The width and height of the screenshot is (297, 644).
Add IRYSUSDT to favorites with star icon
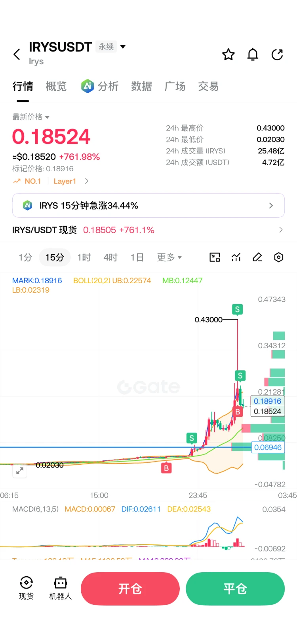228,54
